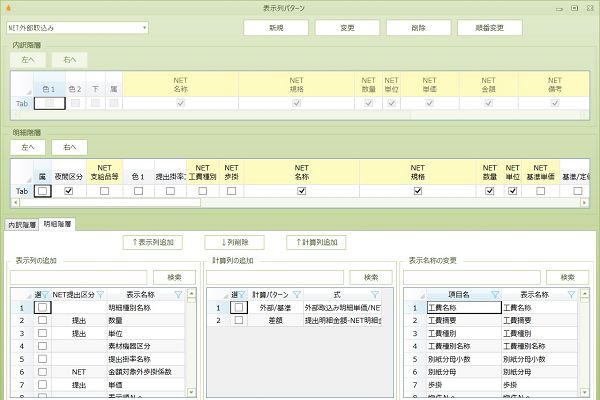
Task: Select the 工費種別名称 cell in 表示名称 column
Action: click(539, 346)
